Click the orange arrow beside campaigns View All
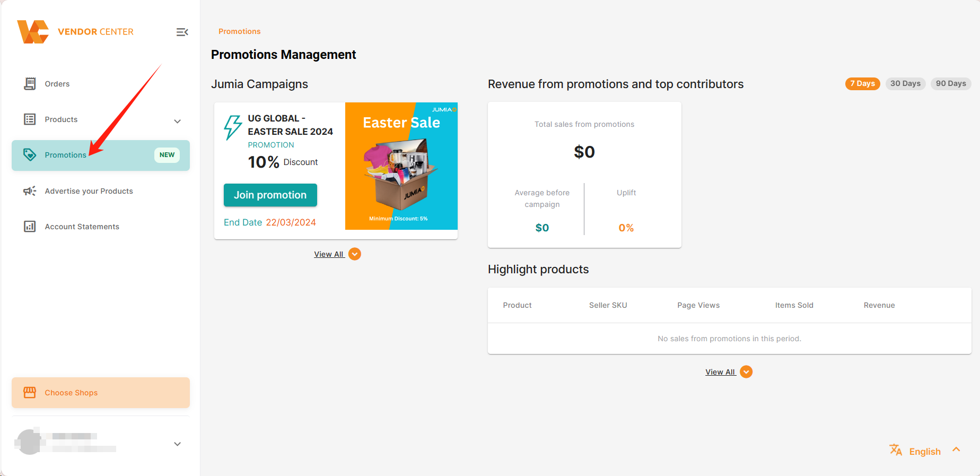980x476 pixels. click(355, 254)
